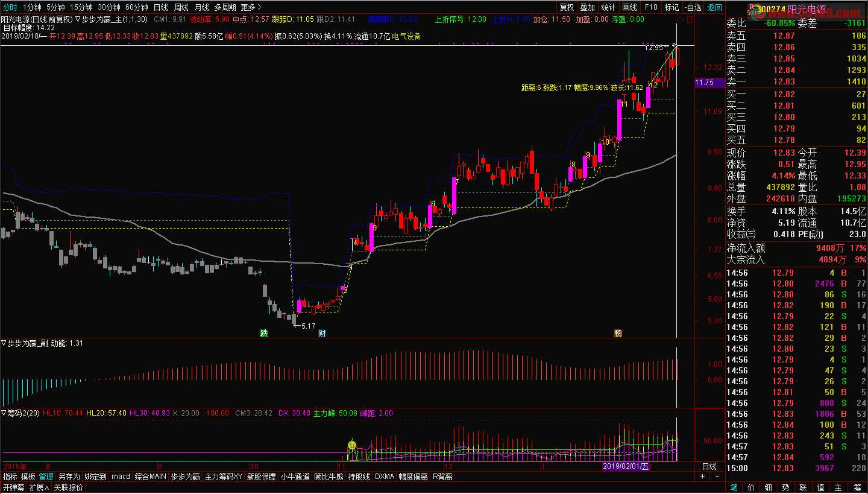
Task: Click the minus zoom-out button under 日线
Action: click(718, 477)
